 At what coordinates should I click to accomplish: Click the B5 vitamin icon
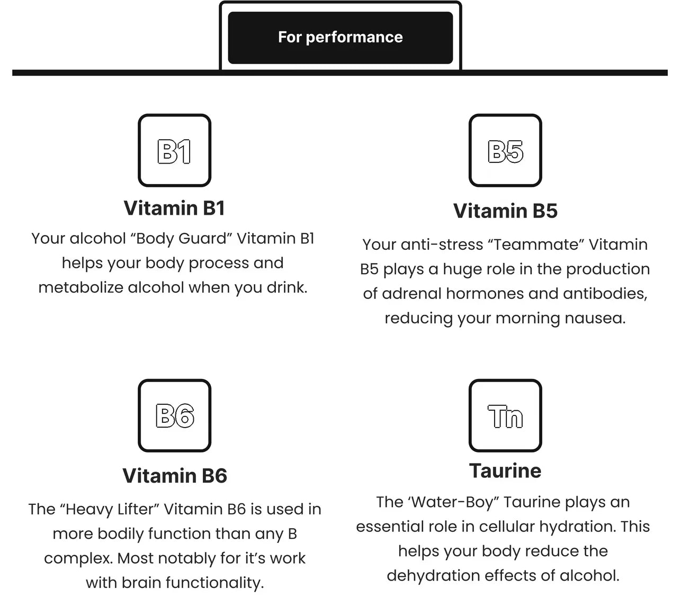point(505,151)
